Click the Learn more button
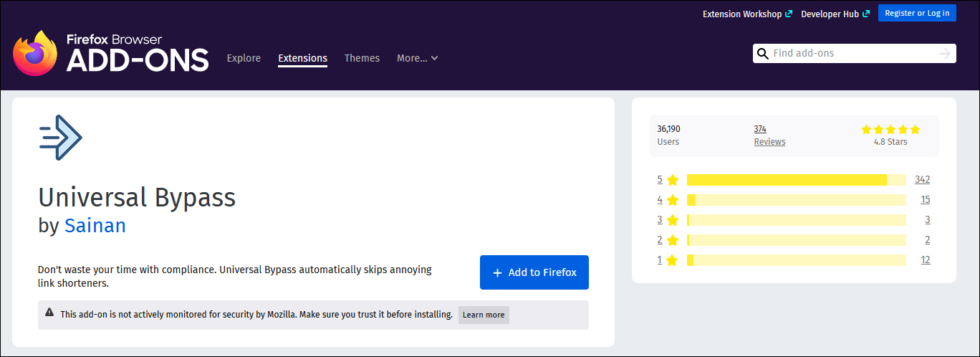The width and height of the screenshot is (980, 357). pos(484,315)
